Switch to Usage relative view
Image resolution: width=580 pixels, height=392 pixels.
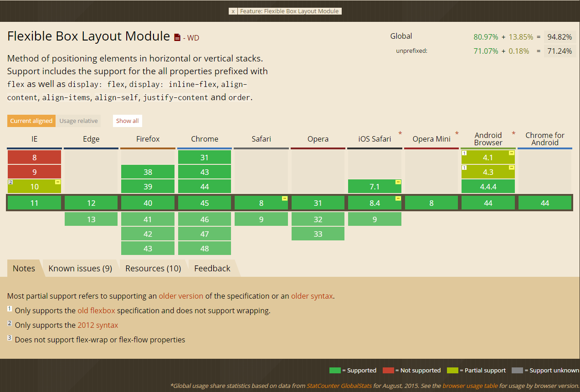point(78,121)
